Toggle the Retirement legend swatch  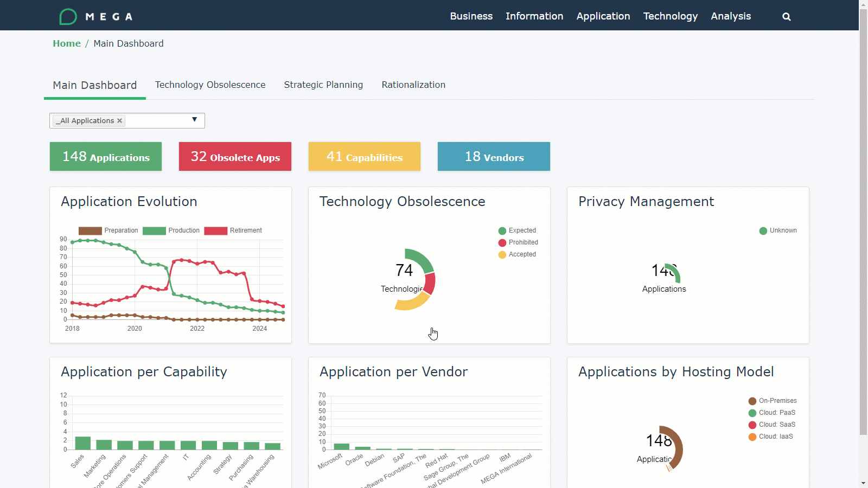(215, 230)
